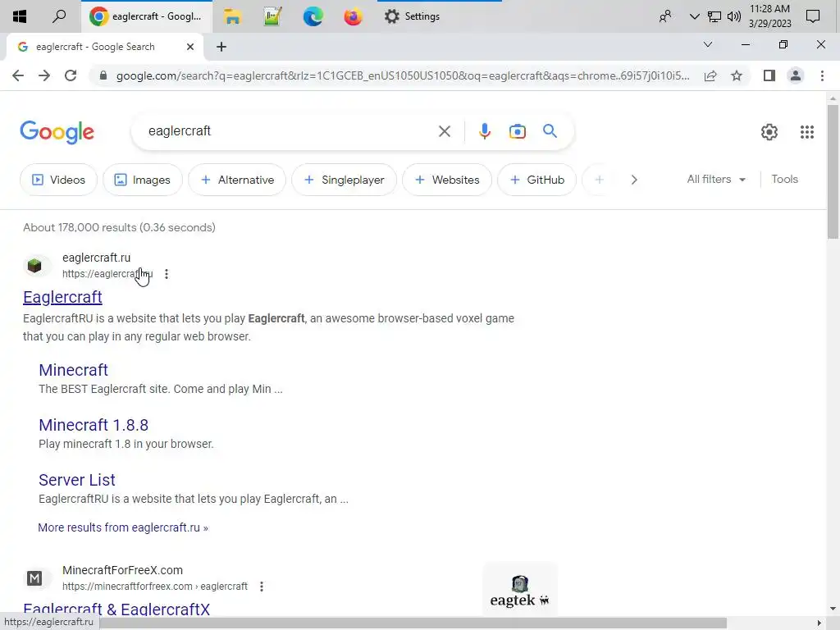Open the All filters dropdown
The image size is (840, 630).
click(716, 179)
